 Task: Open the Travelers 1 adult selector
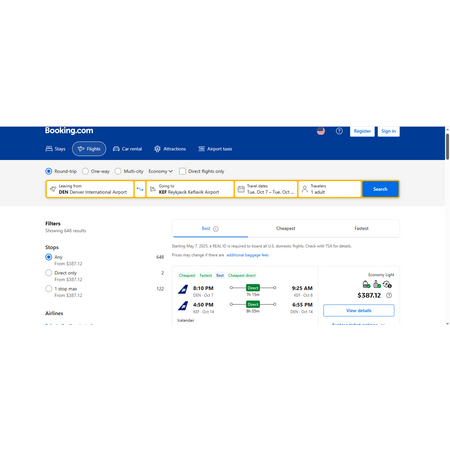[330, 189]
